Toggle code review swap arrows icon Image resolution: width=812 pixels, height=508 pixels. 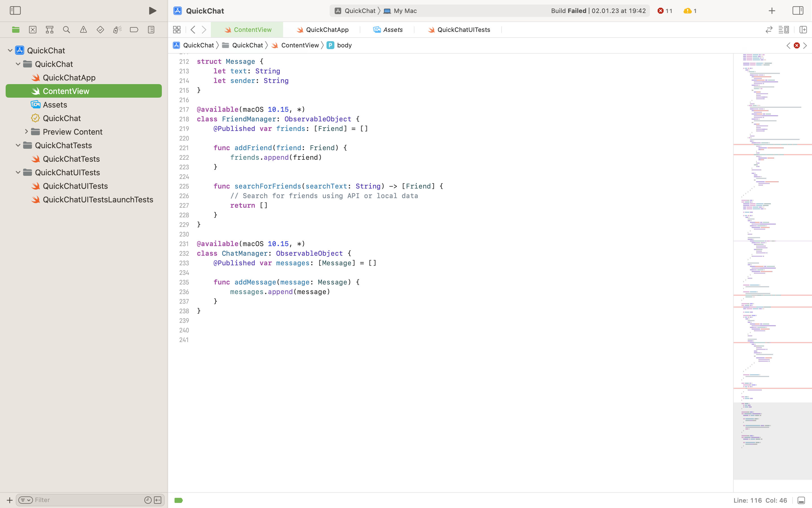click(769, 30)
